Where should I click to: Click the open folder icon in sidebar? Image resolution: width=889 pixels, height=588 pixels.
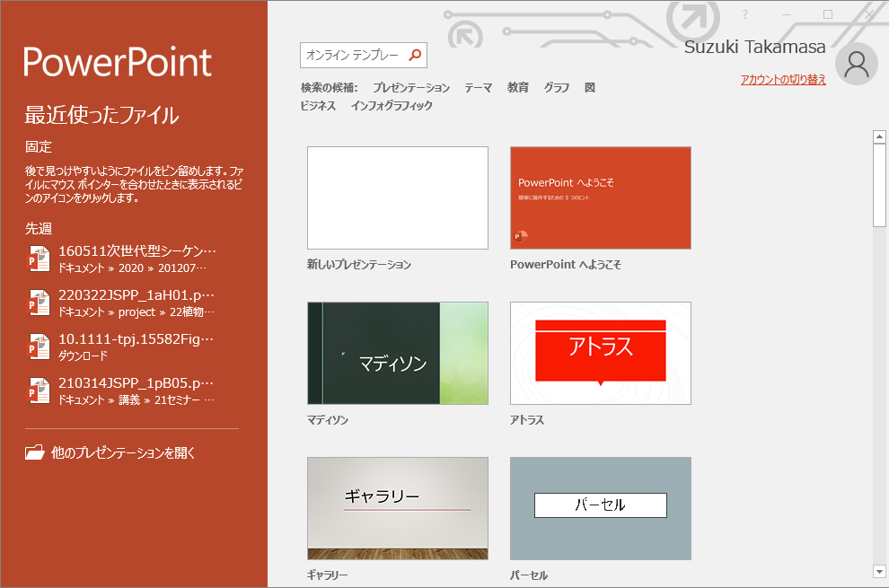pyautogui.click(x=35, y=453)
